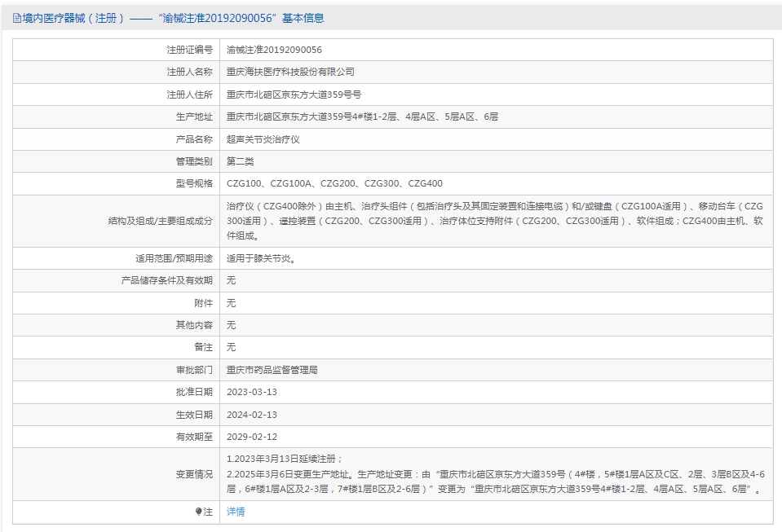Click the approving department 重庆市药品监督管理局

tap(272, 369)
